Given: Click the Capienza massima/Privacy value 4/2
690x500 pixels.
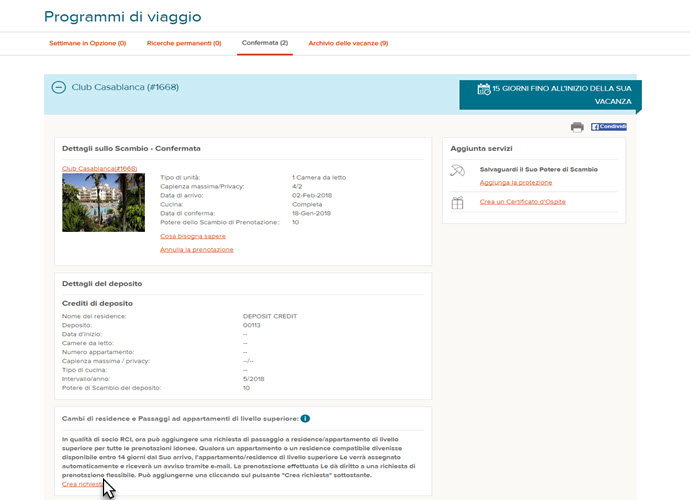Looking at the screenshot, I should coord(297,187).
